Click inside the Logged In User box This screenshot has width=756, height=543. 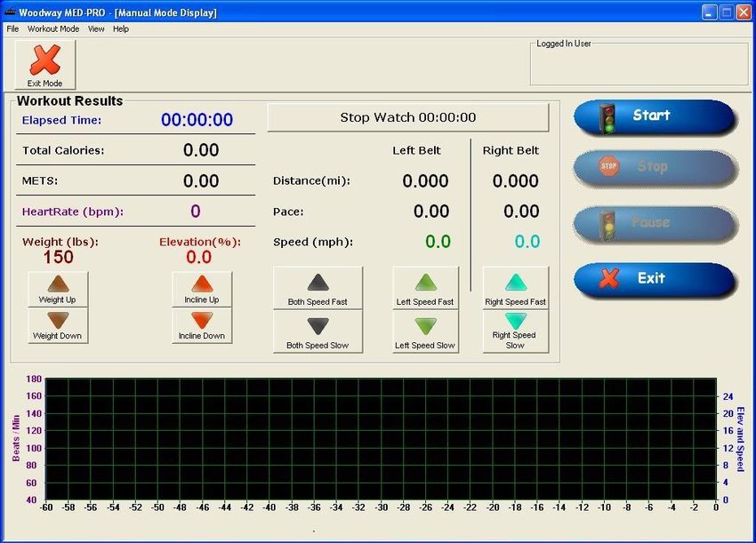(x=639, y=66)
